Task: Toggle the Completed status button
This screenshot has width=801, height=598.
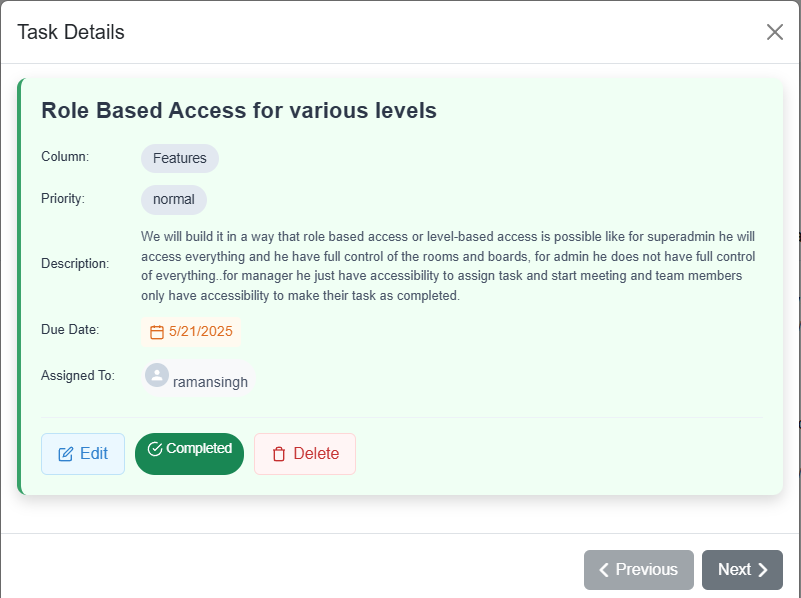Action: click(190, 453)
